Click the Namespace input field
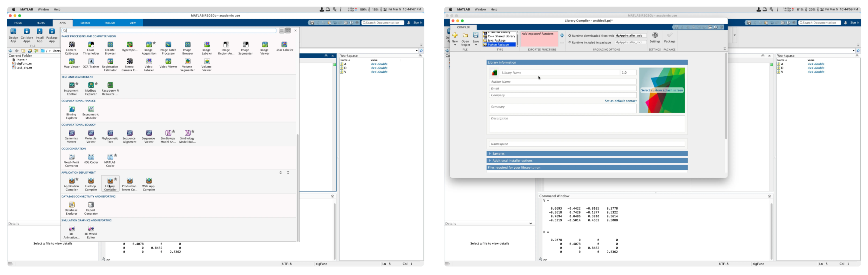 (x=587, y=144)
